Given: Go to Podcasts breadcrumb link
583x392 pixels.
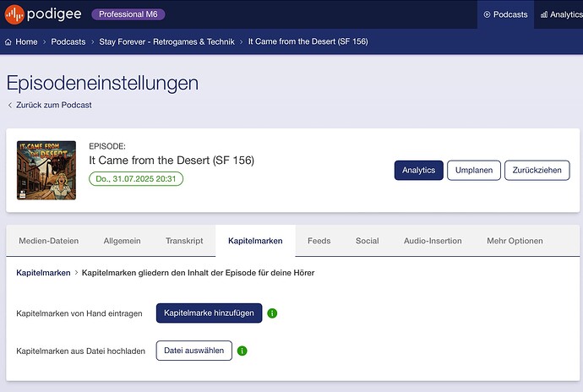Looking at the screenshot, I should pyautogui.click(x=68, y=41).
